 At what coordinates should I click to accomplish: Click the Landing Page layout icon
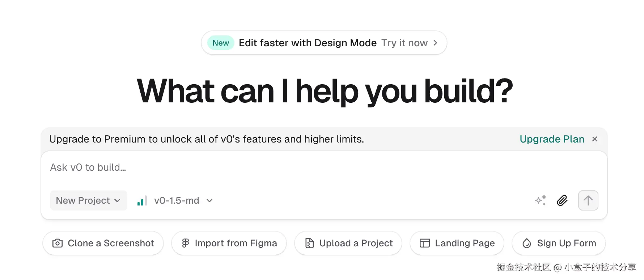point(424,243)
